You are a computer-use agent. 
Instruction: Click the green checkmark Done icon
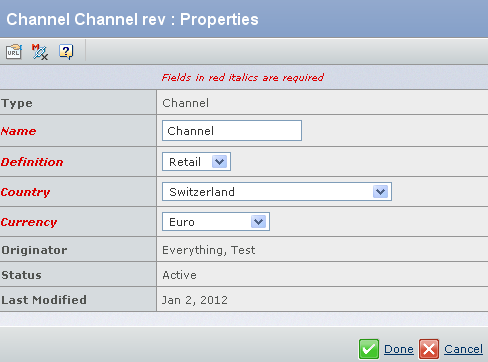(x=369, y=349)
